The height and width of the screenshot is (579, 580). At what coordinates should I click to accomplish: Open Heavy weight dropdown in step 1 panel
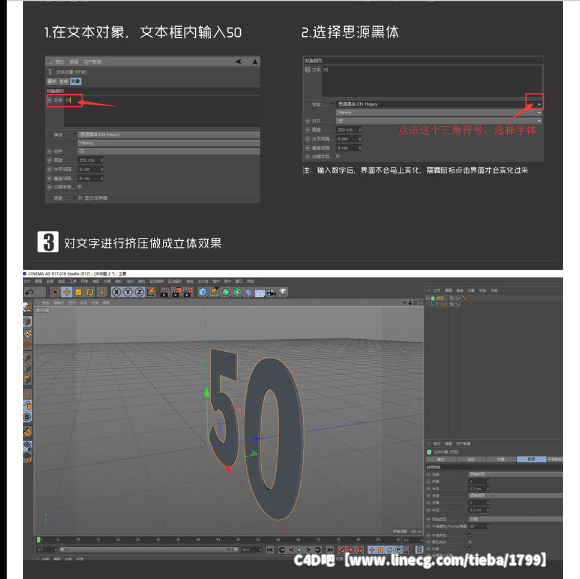(x=169, y=143)
